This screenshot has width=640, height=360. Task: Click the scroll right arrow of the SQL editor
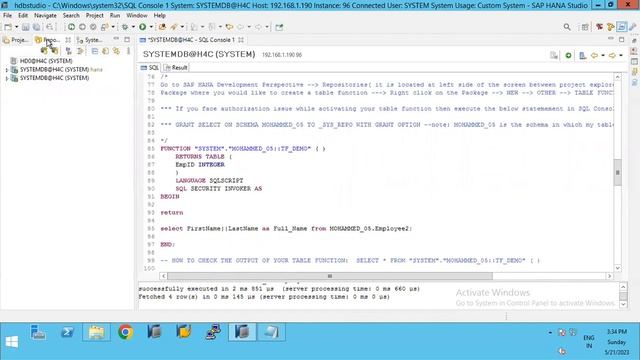point(609,276)
